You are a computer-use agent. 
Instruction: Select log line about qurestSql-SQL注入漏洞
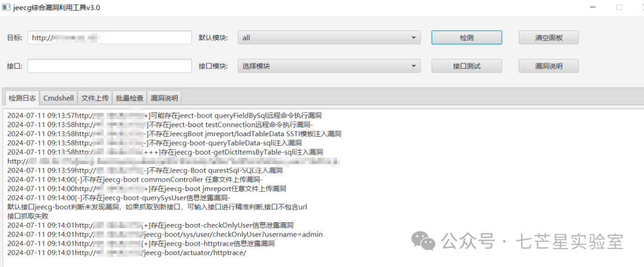click(145, 170)
